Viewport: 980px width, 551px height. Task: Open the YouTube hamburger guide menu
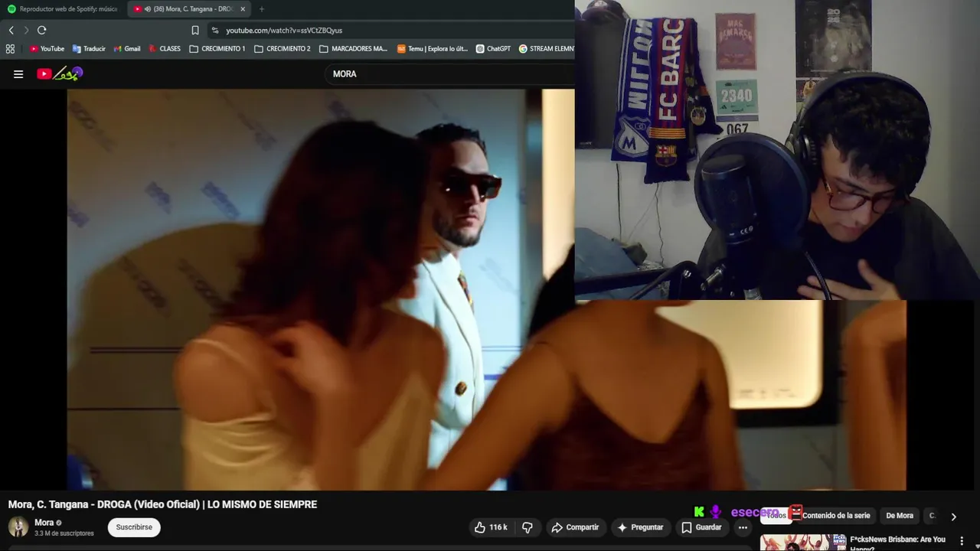tap(18, 74)
